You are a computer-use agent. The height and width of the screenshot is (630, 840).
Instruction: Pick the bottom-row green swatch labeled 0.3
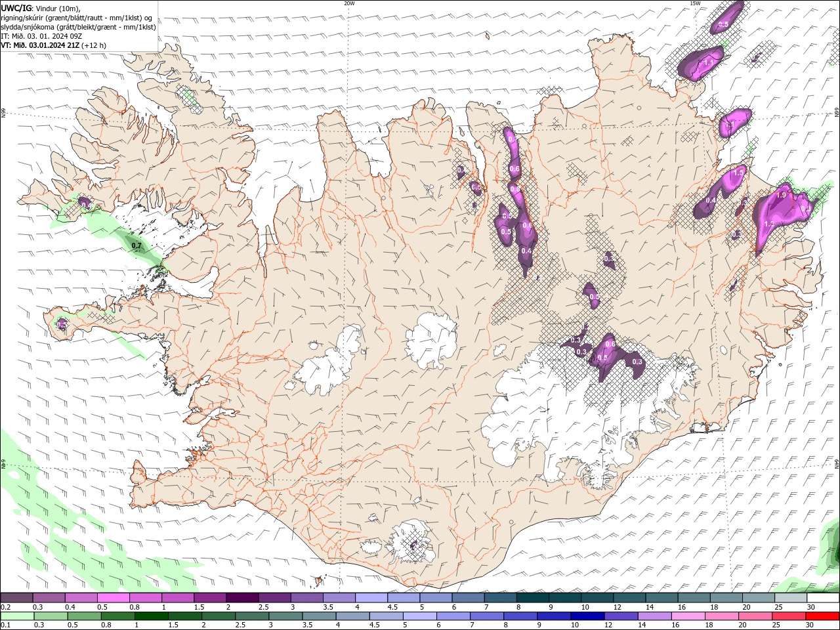click(51, 616)
